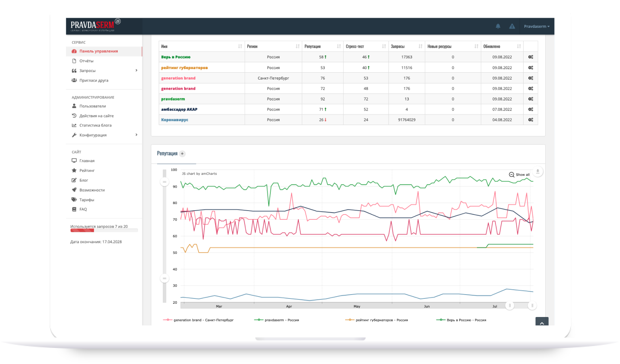Click the warning triangle alert icon
This screenshot has width=620, height=364.
click(512, 26)
